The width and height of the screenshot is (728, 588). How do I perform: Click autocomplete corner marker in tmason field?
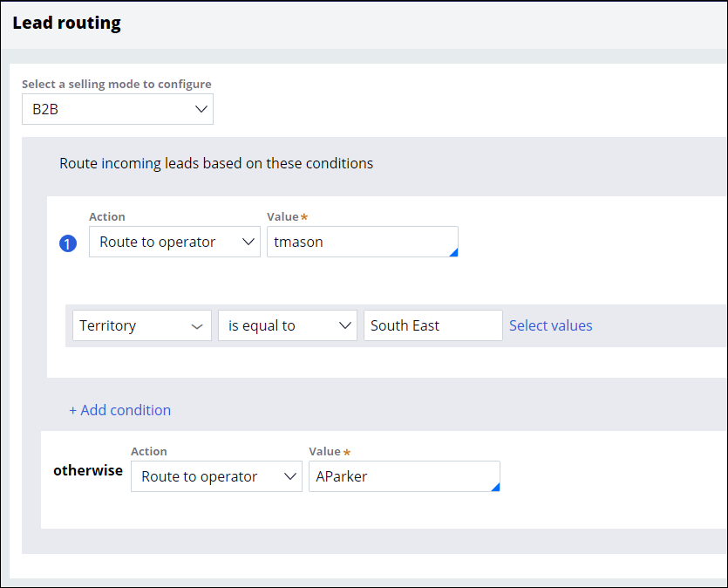coord(453,253)
